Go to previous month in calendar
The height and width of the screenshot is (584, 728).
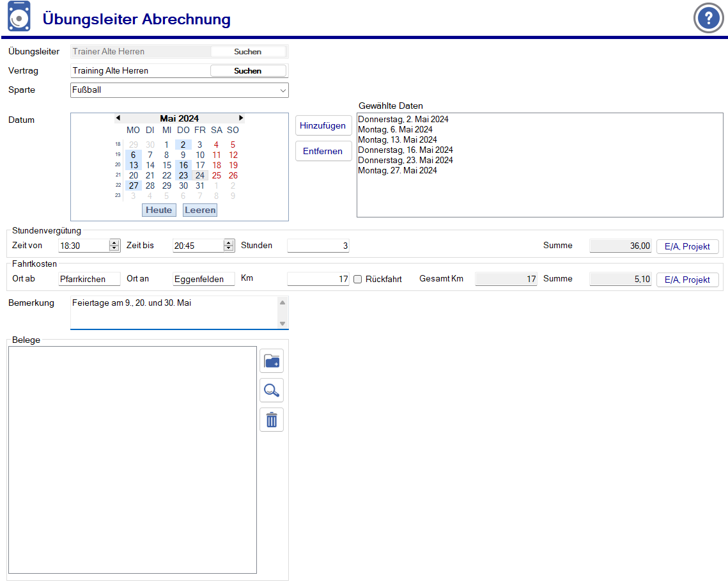(118, 118)
